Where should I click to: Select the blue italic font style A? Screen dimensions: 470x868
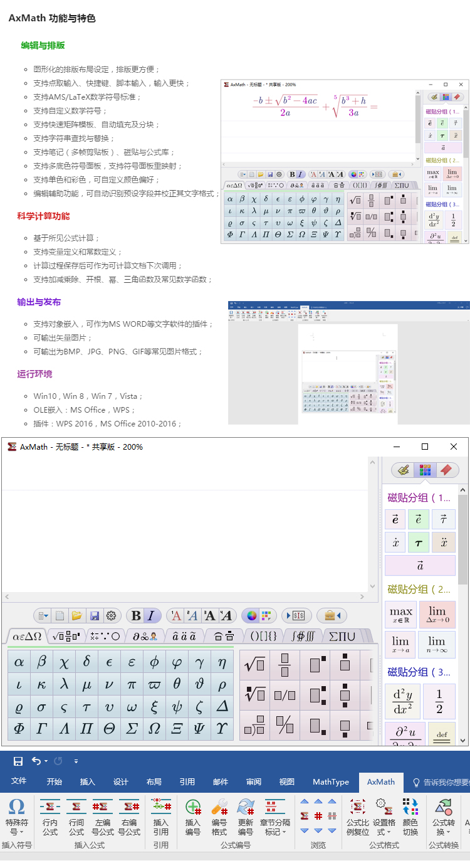pyautogui.click(x=193, y=615)
